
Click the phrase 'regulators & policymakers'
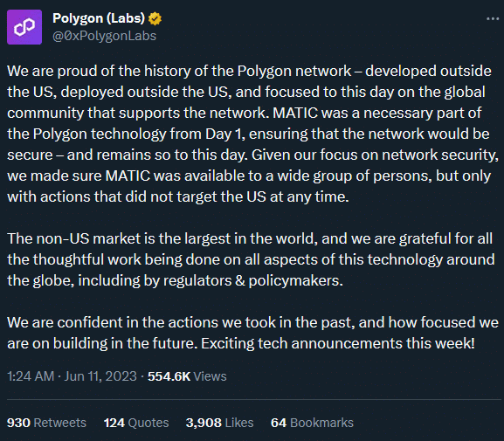point(252,280)
